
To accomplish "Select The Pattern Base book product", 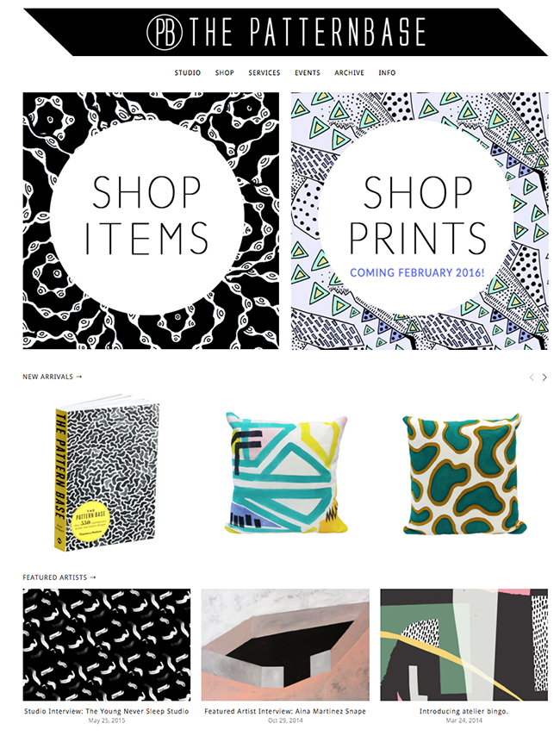I will tap(107, 472).
